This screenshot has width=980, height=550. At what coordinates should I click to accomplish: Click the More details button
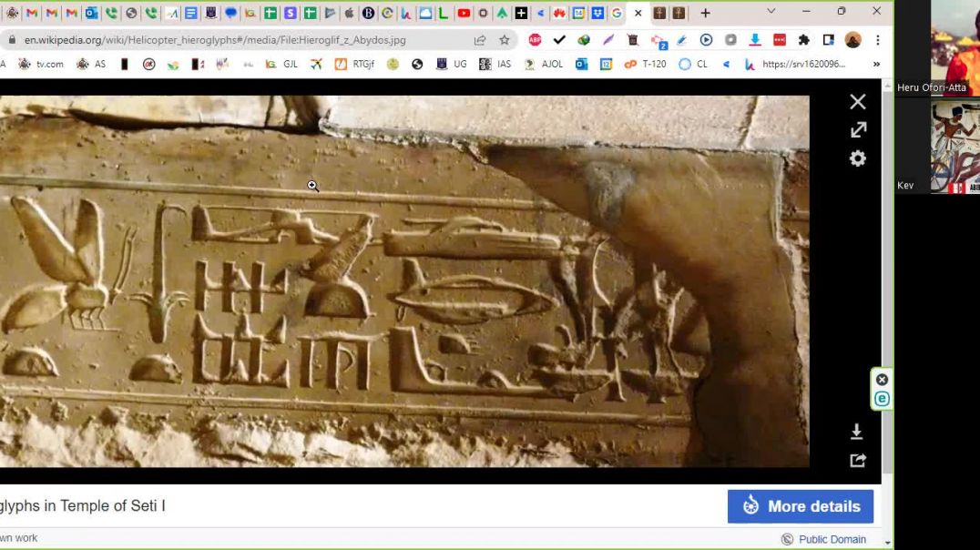coord(801,506)
